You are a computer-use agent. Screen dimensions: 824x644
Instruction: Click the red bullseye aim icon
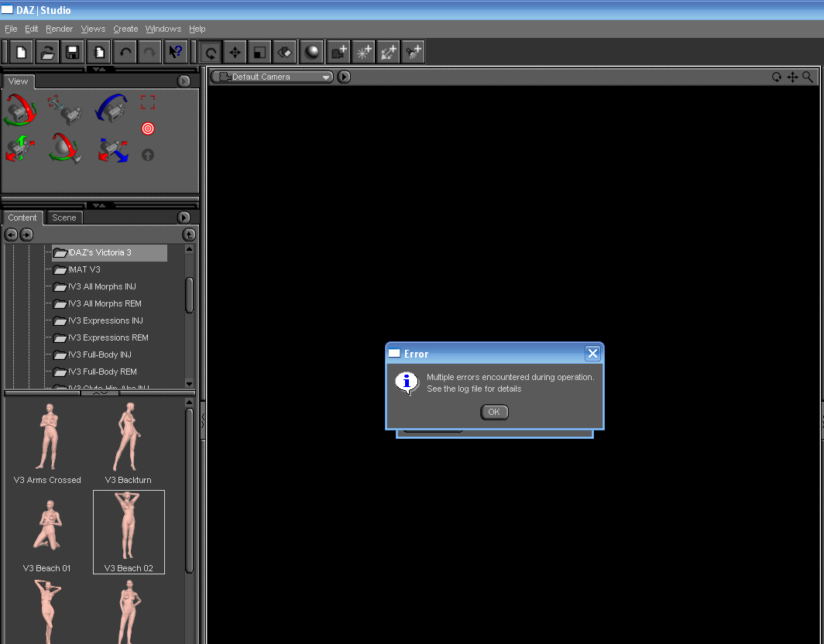(148, 128)
